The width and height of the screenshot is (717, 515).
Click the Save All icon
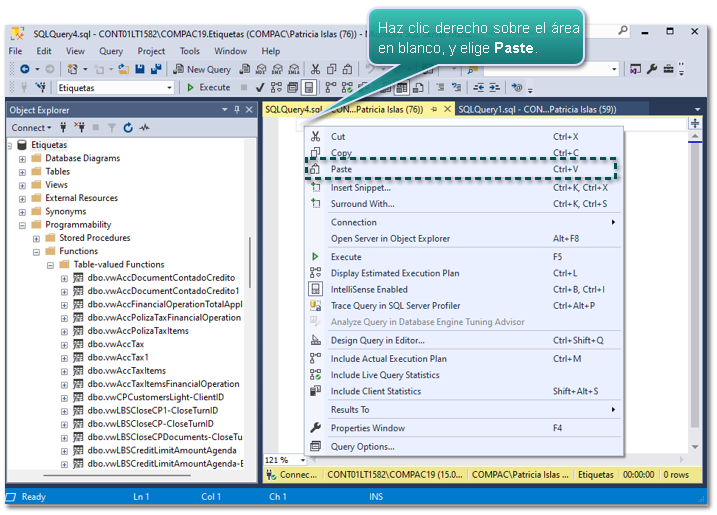click(156, 69)
